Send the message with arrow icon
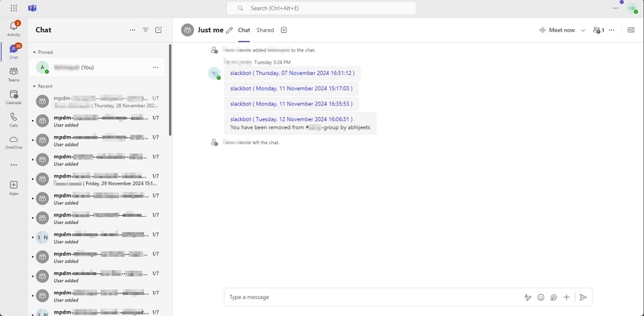Screen dimensions: 644x316 tap(583, 297)
